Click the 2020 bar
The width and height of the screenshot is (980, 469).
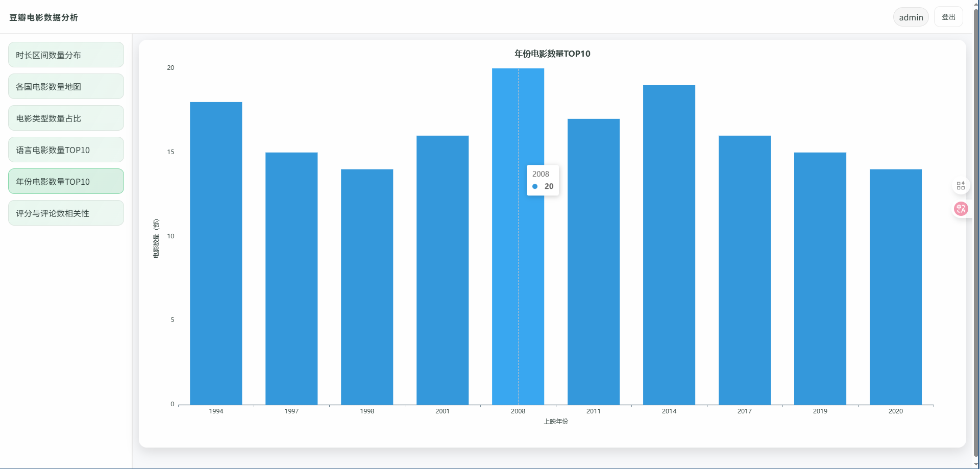[896, 287]
